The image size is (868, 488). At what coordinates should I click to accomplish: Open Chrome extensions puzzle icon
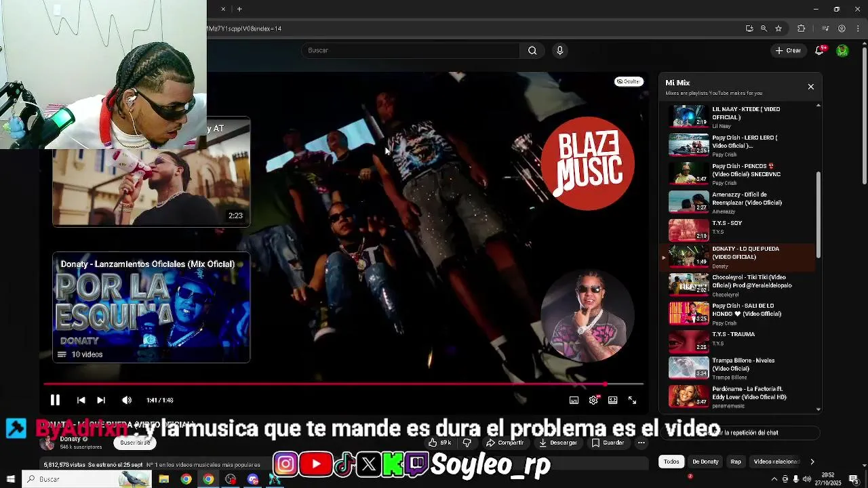802,28
